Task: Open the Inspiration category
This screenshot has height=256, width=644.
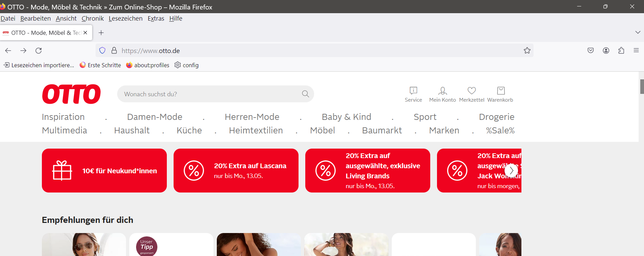Action: (63, 117)
